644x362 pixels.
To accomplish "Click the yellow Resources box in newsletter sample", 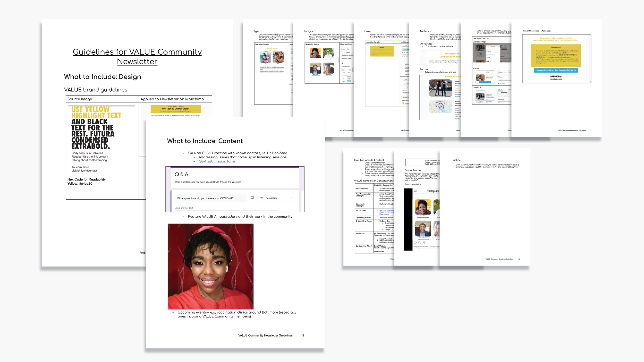I will point(556,56).
